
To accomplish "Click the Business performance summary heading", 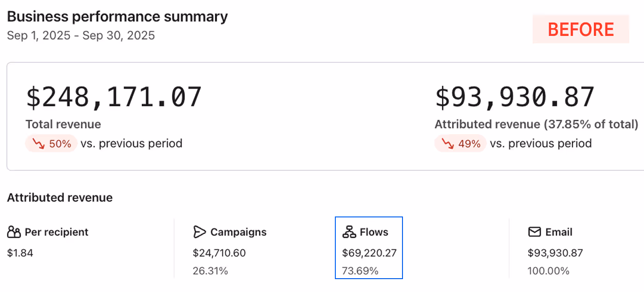I will pyautogui.click(x=117, y=16).
